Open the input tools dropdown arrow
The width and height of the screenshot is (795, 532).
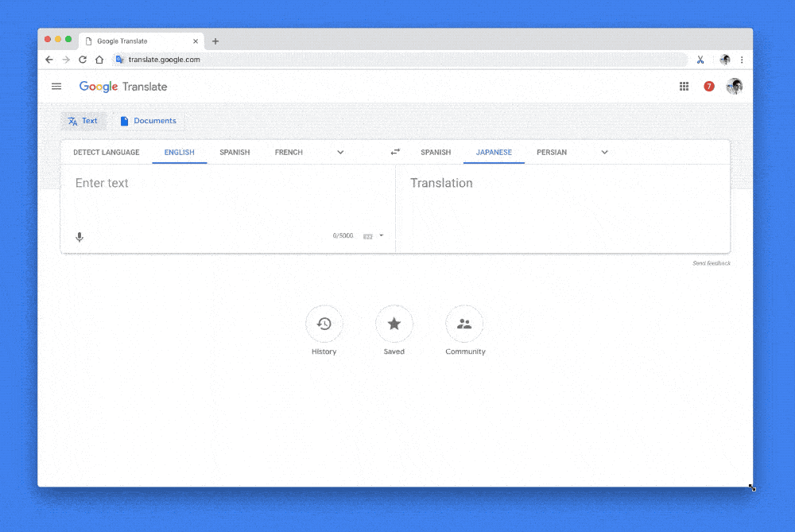(382, 236)
